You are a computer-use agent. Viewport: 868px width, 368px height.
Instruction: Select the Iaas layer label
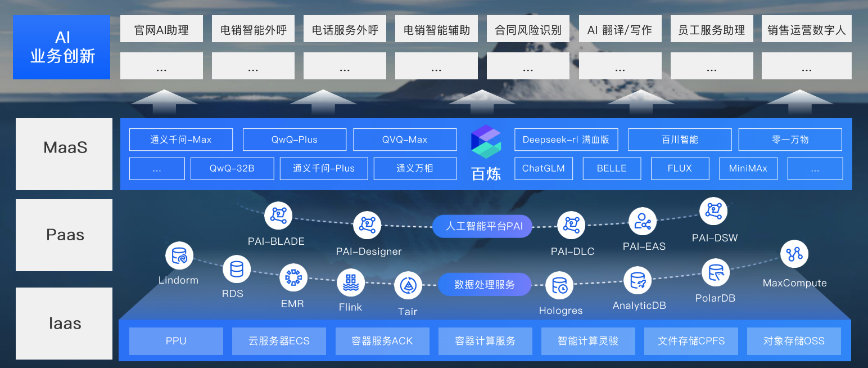click(x=65, y=324)
